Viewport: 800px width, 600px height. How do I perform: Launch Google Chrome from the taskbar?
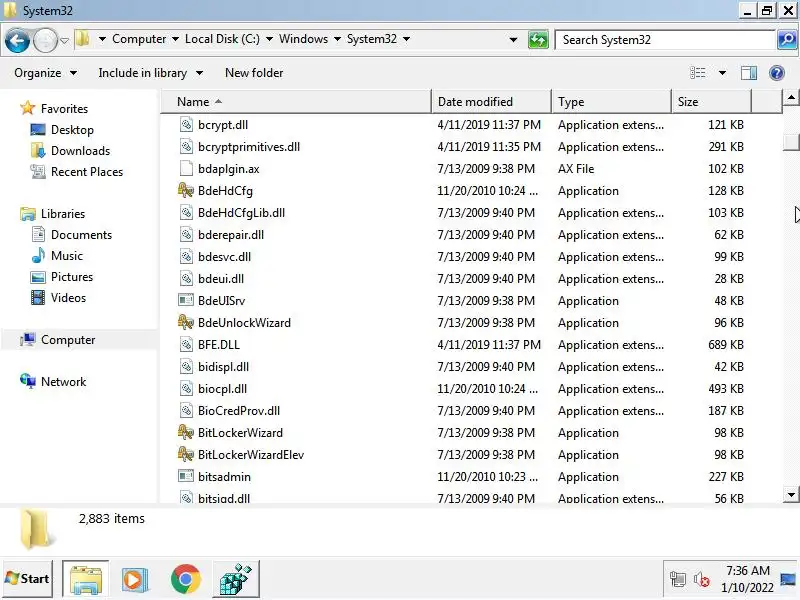click(x=185, y=579)
